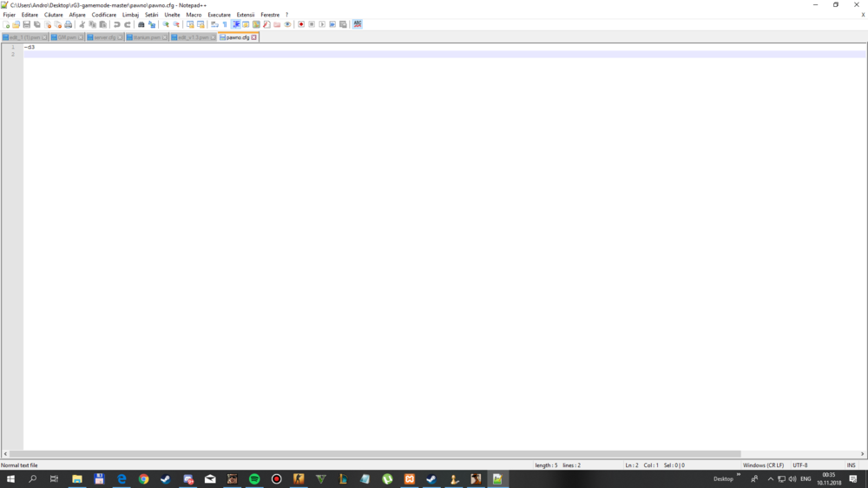Open the Windows Start menu

(x=10, y=479)
